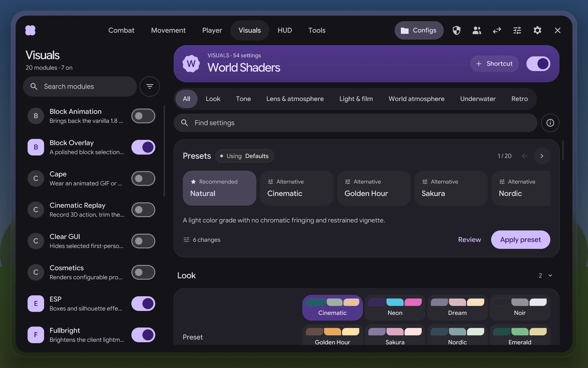The height and width of the screenshot is (368, 588).
Task: Select the Visuals tab
Action: click(250, 30)
